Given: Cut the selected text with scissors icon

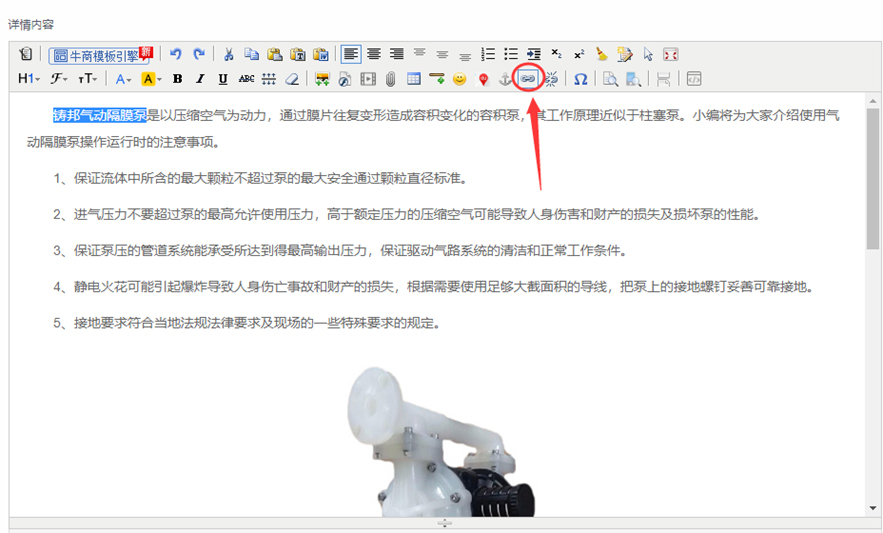Looking at the screenshot, I should (229, 54).
